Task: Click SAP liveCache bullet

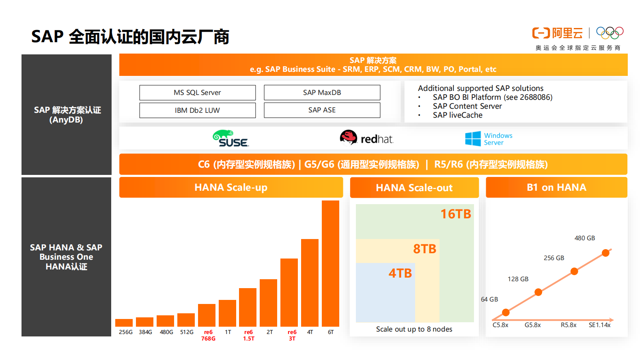Action: pos(458,115)
